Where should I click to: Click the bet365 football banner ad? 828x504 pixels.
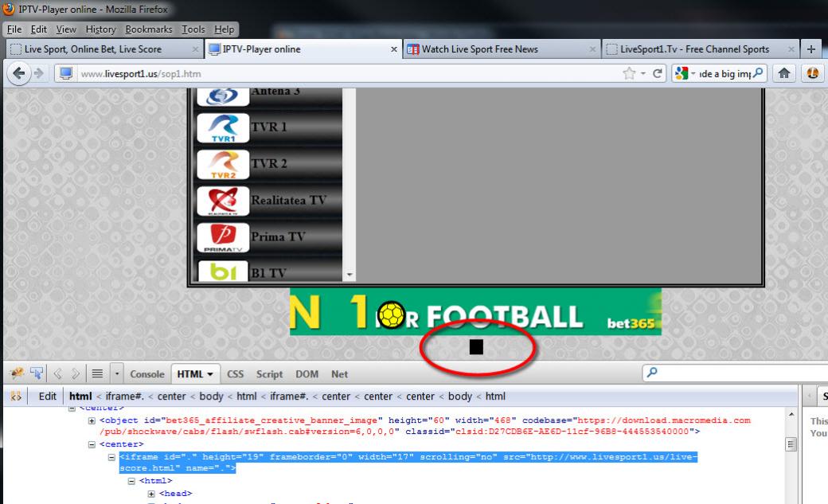pyautogui.click(x=475, y=311)
